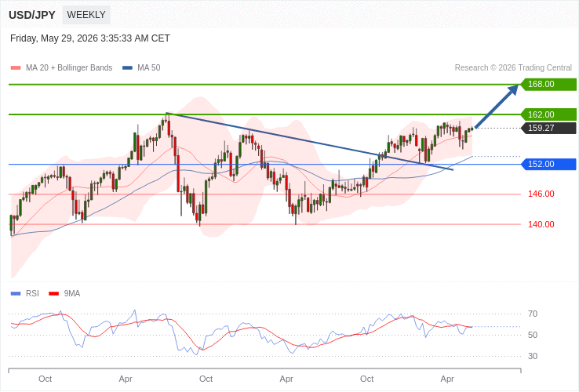Click the 162.00 green price tag

coord(548,114)
